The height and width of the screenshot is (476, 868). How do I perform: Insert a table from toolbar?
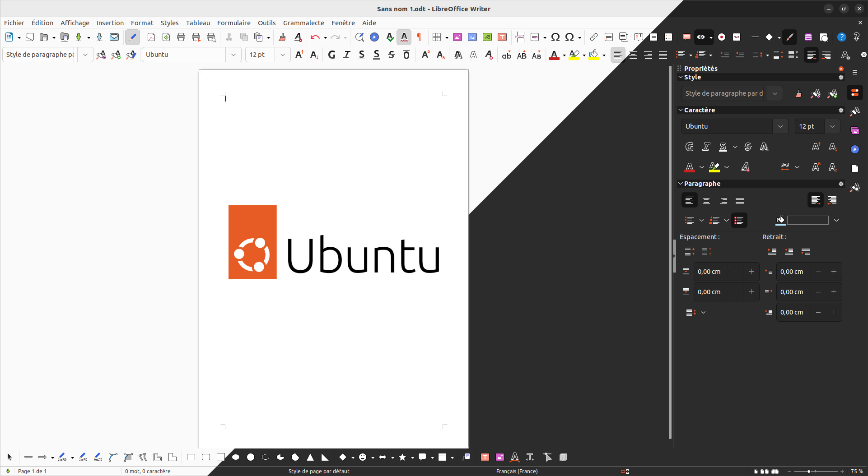(437, 37)
